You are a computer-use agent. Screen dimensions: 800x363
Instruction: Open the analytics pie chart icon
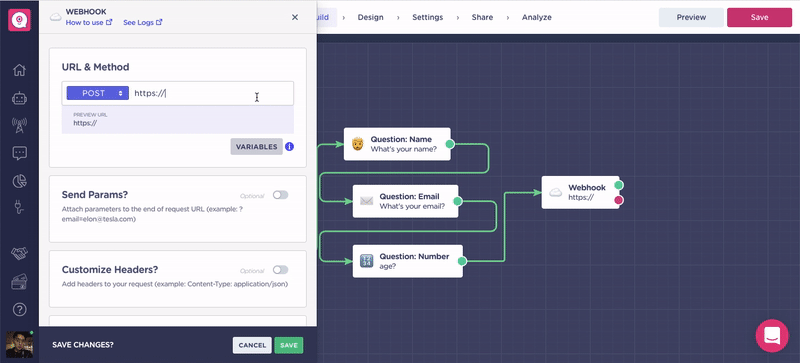tap(19, 181)
